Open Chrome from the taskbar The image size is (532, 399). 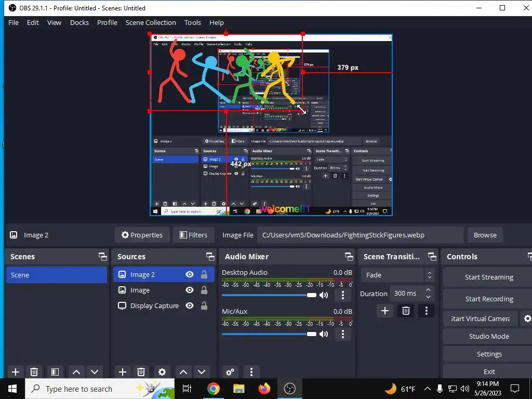click(214, 389)
